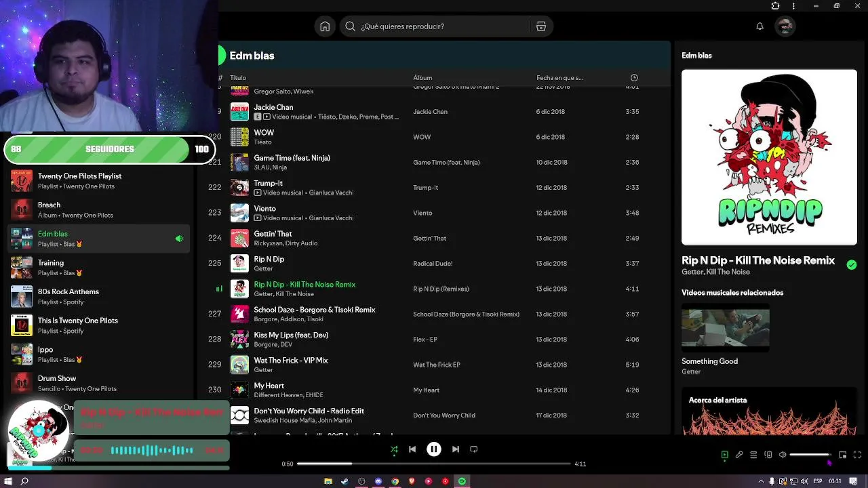Mute with the volume speaker icon
Image resolution: width=868 pixels, height=488 pixels.
[x=783, y=455]
